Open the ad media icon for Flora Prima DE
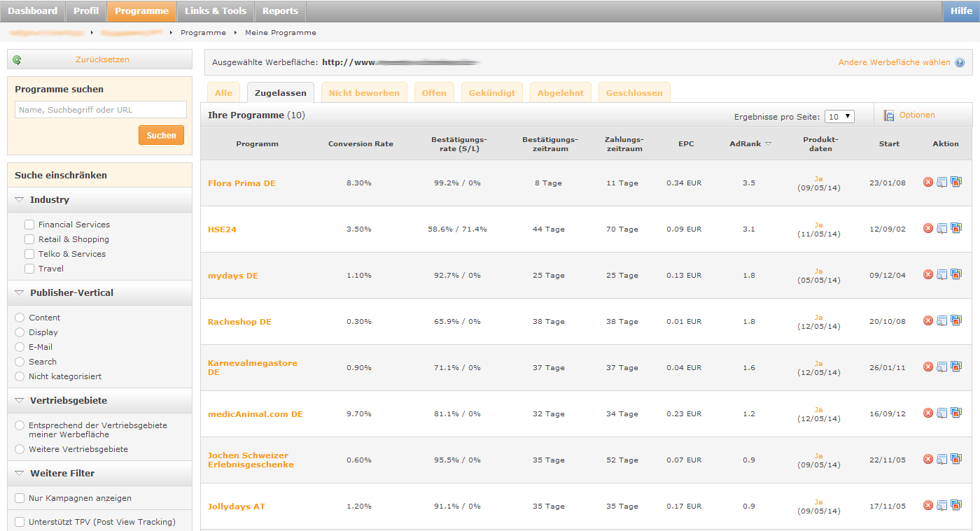Image resolution: width=980 pixels, height=531 pixels. (956, 182)
